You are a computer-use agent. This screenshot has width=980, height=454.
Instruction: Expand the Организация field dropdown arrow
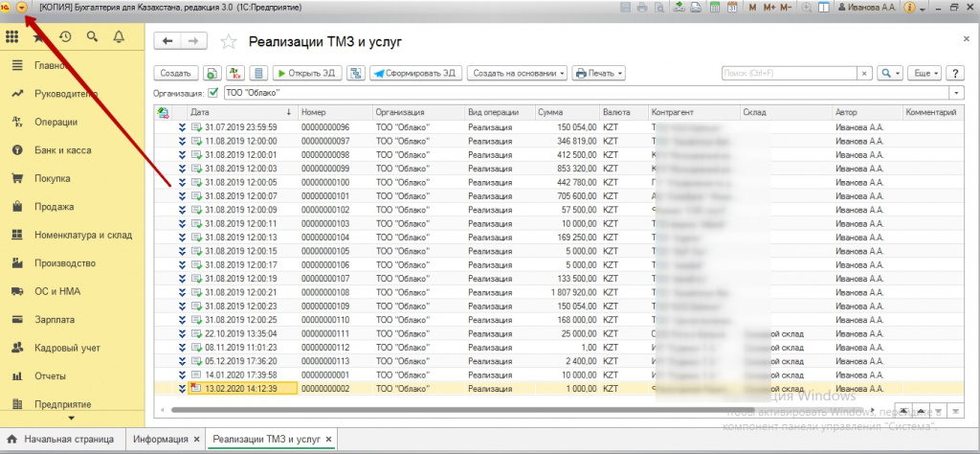click(957, 93)
